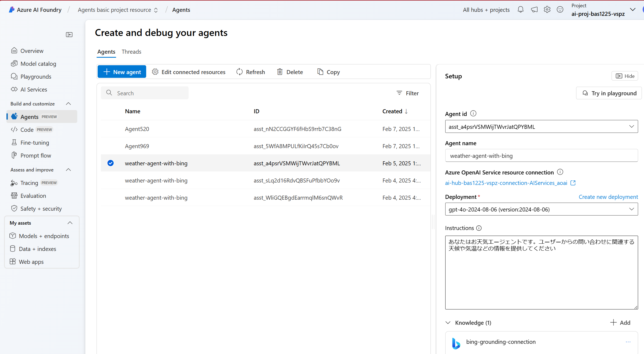Open the announcements megaphone icon
Screen dimensions: 644x354
click(534, 10)
